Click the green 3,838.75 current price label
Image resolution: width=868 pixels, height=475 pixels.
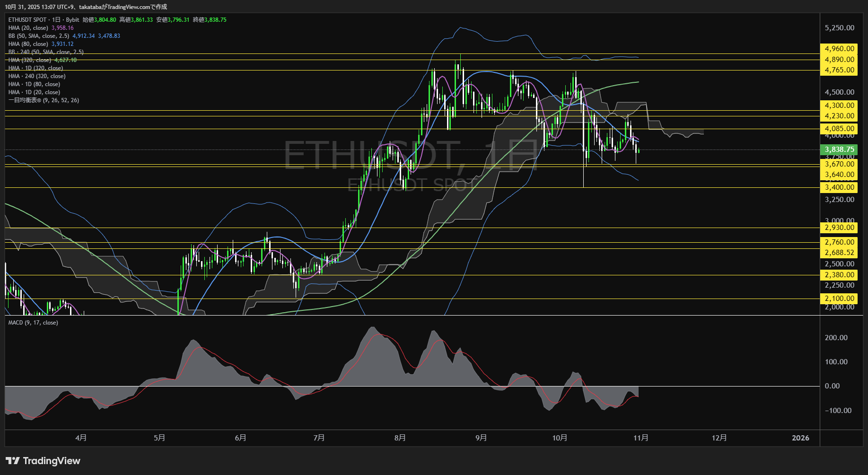click(839, 149)
